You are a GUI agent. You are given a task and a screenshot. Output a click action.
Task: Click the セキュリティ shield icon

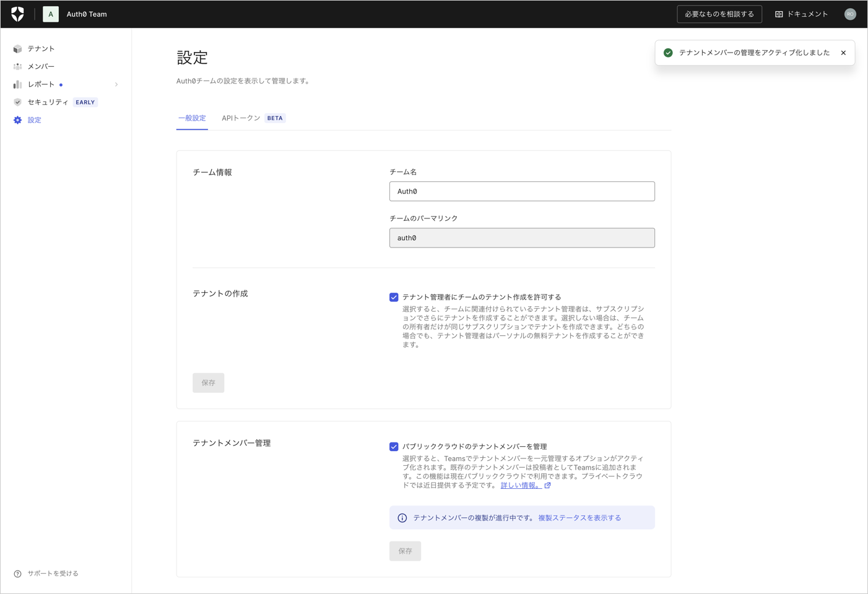tap(17, 102)
